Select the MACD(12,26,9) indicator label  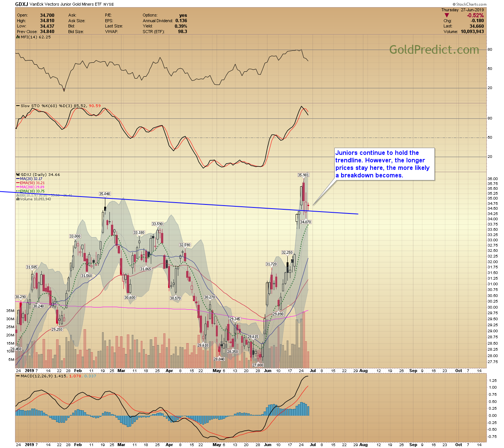coord(36,376)
